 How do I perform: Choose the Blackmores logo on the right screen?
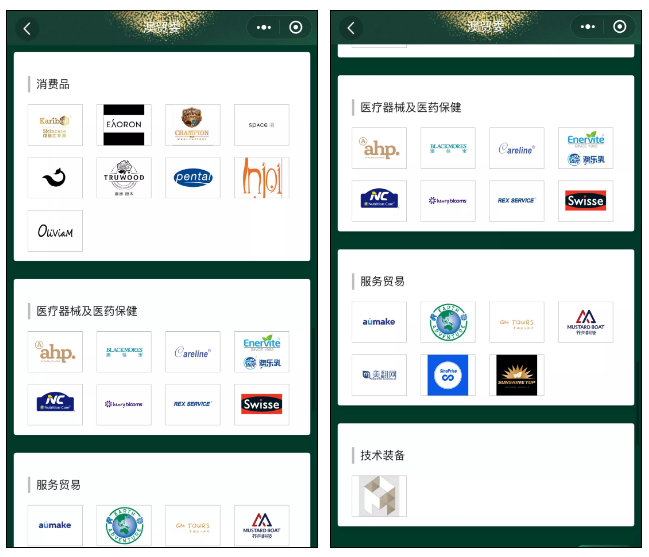point(448,148)
